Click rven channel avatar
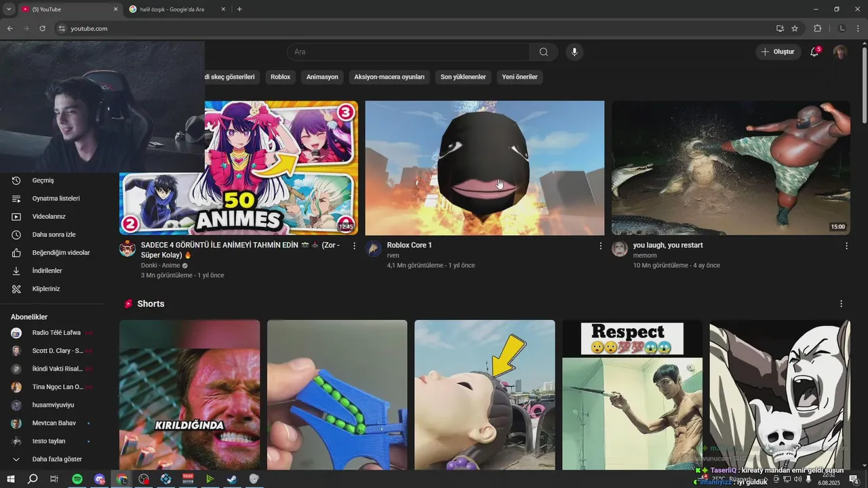Image resolution: width=868 pixels, height=488 pixels. coord(374,248)
